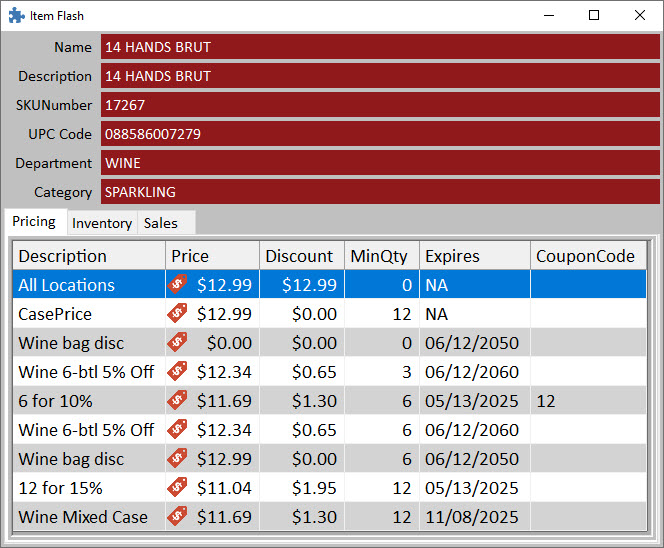Screen dimensions: 664x548
Task: Click the Name field showing 14 HANDS BRUT
Action: (380, 47)
